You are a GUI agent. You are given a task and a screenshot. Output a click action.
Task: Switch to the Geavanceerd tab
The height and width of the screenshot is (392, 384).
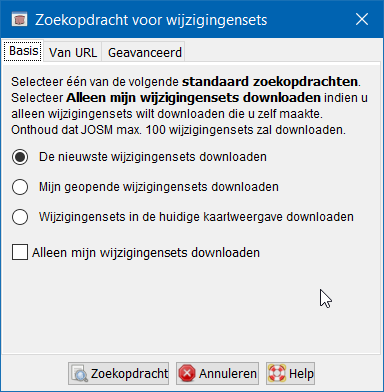[x=145, y=52]
